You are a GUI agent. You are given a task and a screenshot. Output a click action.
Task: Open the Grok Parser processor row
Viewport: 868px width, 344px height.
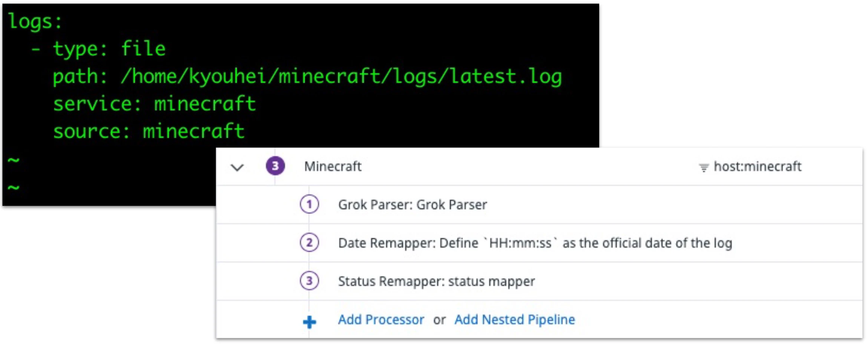click(x=539, y=204)
